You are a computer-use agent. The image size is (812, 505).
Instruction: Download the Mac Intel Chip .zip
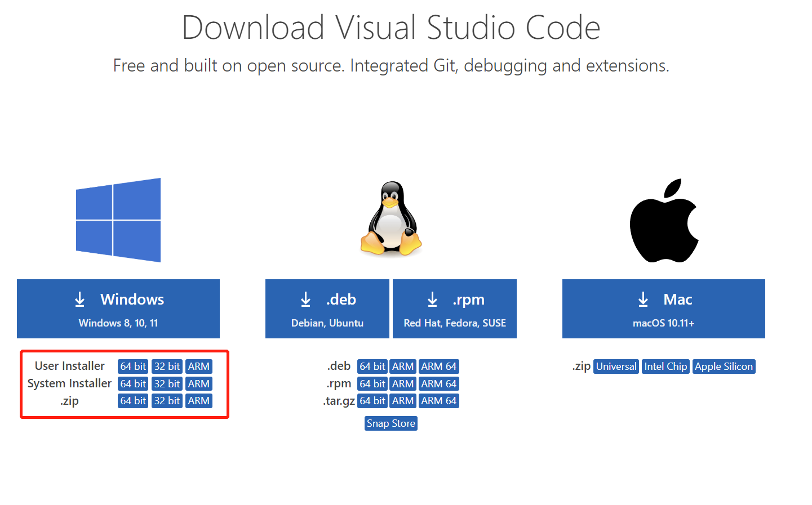(665, 367)
